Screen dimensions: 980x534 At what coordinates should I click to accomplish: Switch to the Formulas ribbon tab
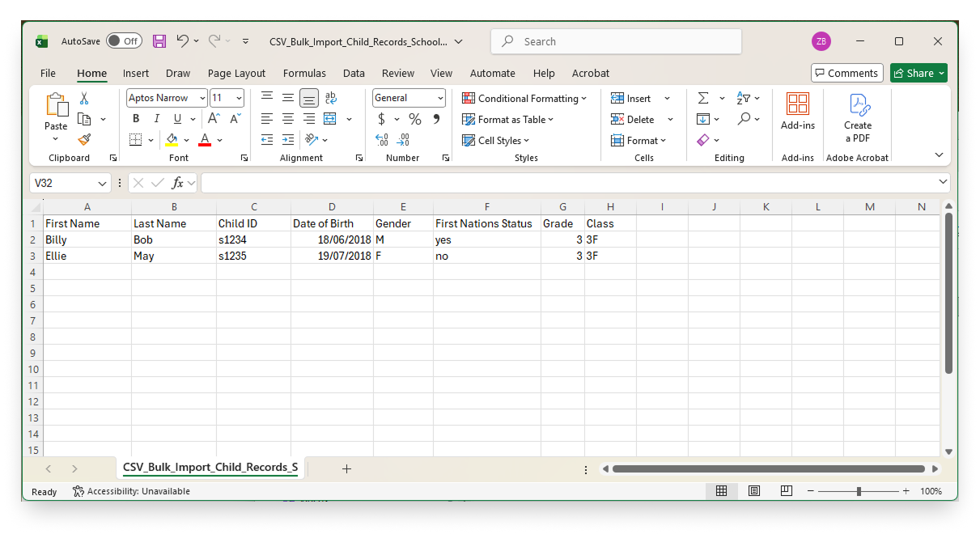point(304,73)
